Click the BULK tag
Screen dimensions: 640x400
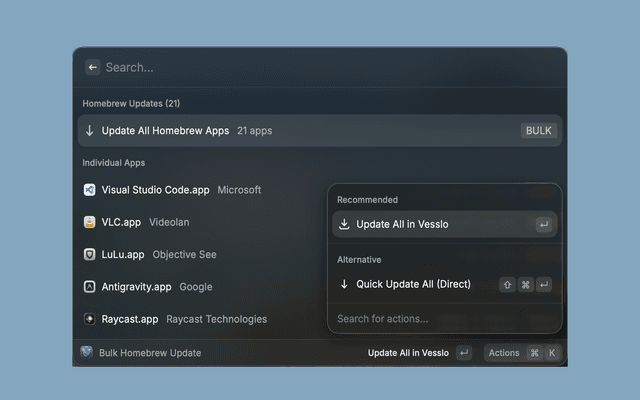tap(538, 131)
